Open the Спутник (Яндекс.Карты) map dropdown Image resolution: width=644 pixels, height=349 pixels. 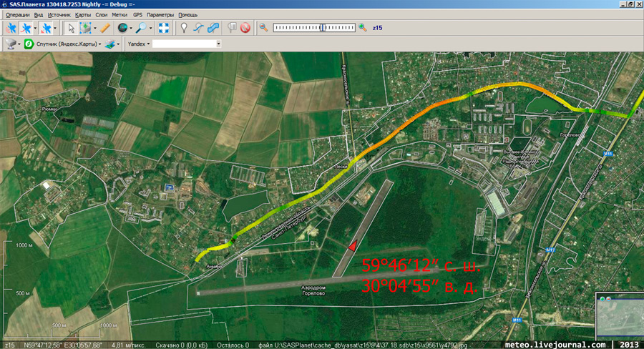[68, 44]
